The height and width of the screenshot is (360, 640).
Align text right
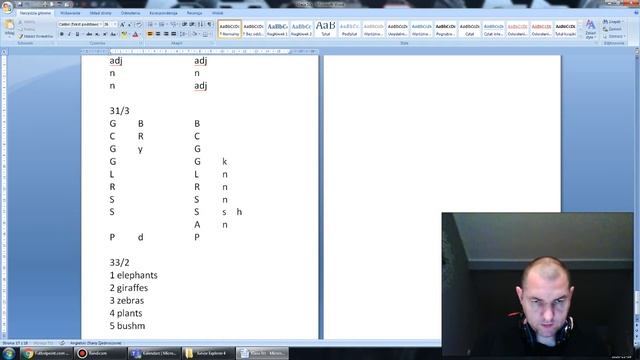(166, 34)
